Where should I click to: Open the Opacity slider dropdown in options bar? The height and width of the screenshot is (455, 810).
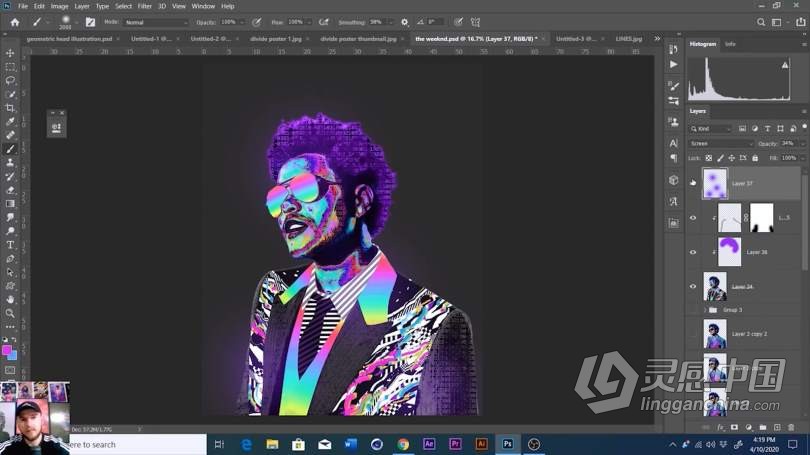click(x=242, y=22)
